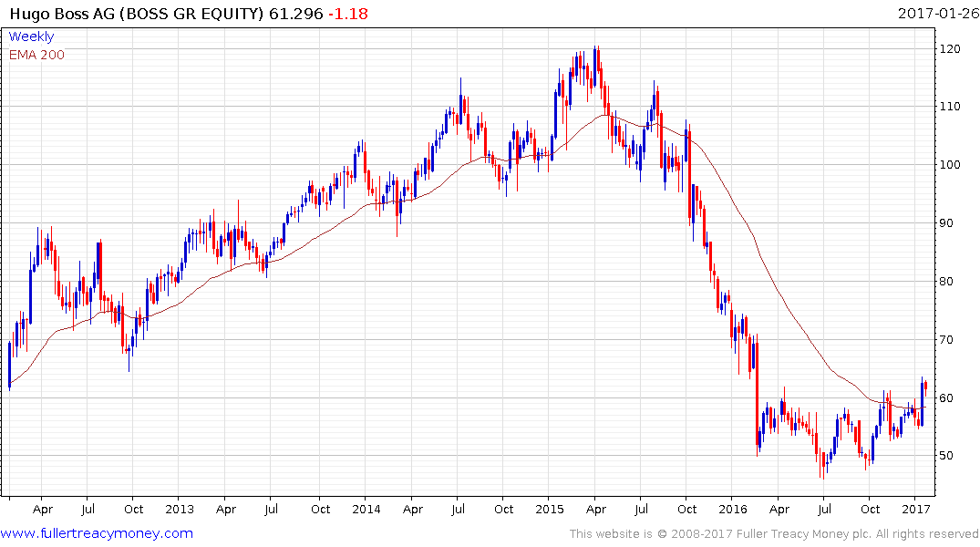Click the 2016 year label on time axis
The height and width of the screenshot is (547, 980).
[733, 509]
